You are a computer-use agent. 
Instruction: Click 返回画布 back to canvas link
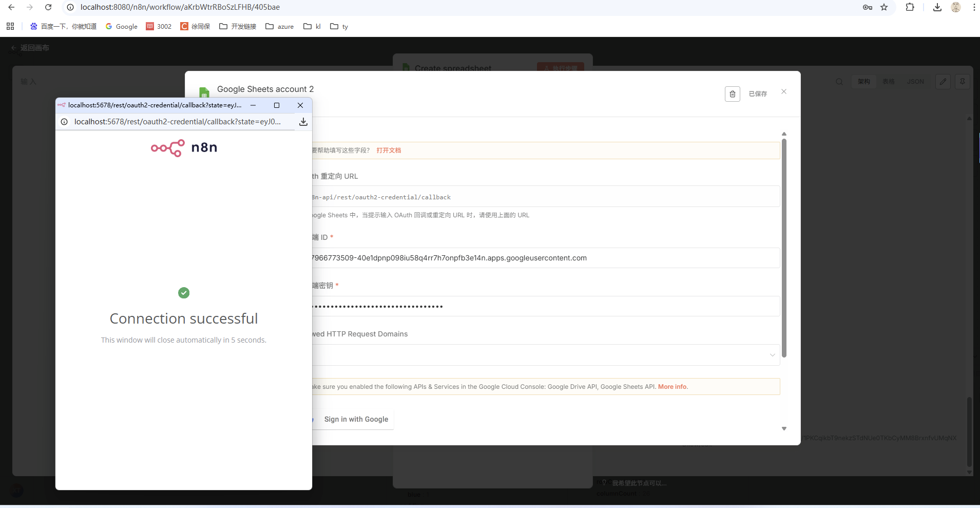[30, 48]
